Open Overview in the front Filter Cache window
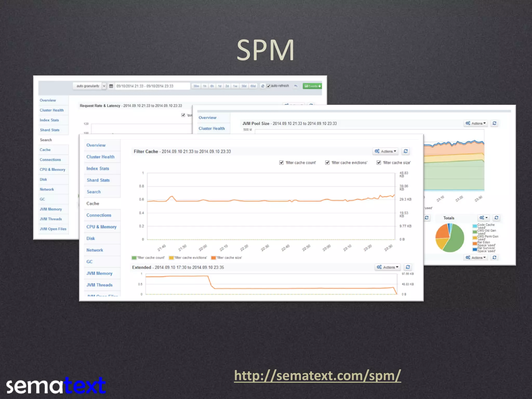532x399 pixels. pos(96,145)
